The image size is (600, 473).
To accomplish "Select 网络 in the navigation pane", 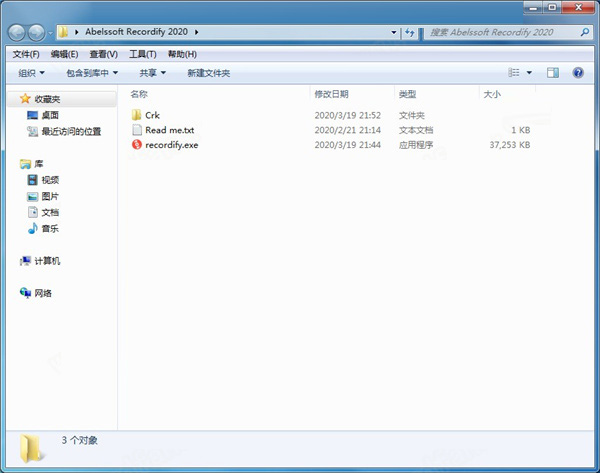I will (43, 293).
